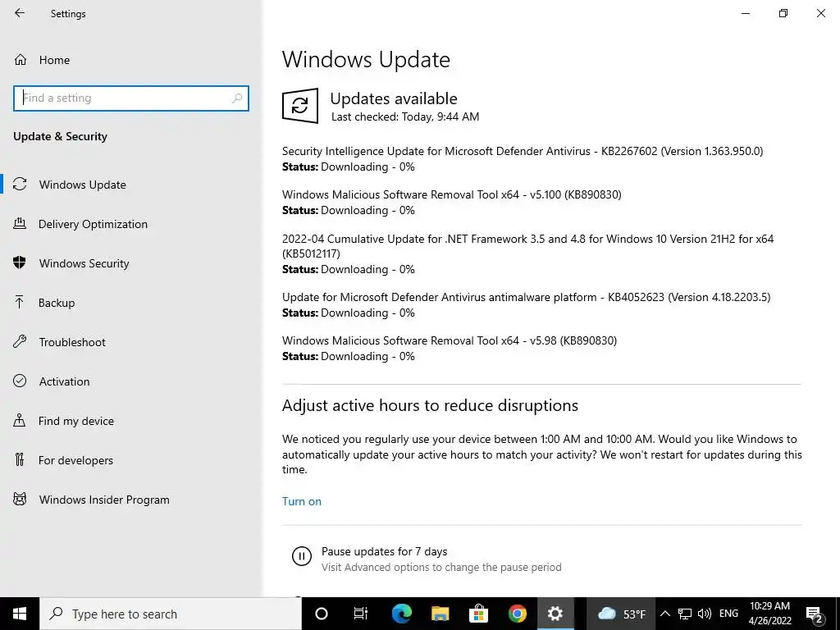Click the Backup upward arrow icon

coord(20,302)
